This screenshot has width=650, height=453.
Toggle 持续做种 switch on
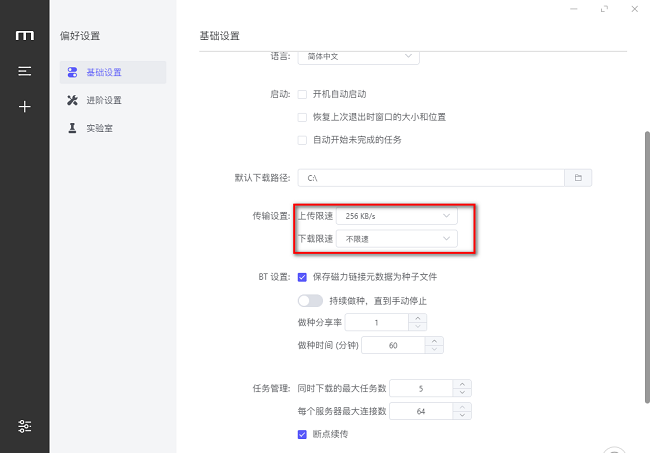[310, 300]
